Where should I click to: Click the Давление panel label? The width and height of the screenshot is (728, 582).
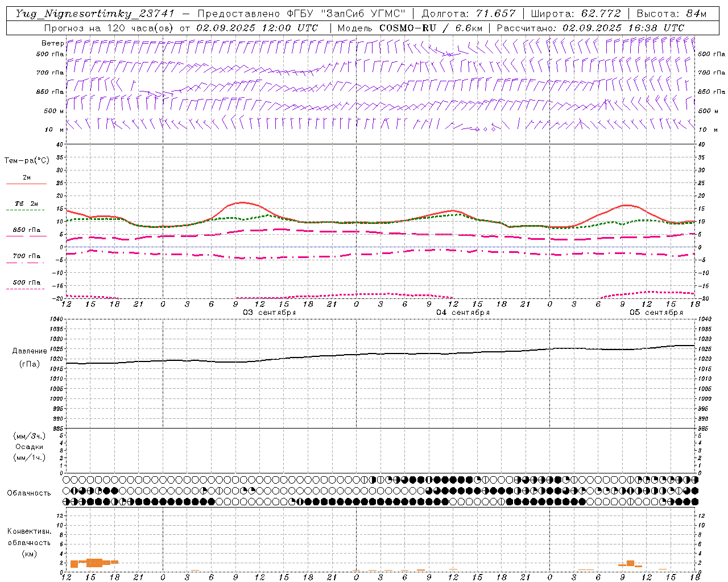click(30, 351)
